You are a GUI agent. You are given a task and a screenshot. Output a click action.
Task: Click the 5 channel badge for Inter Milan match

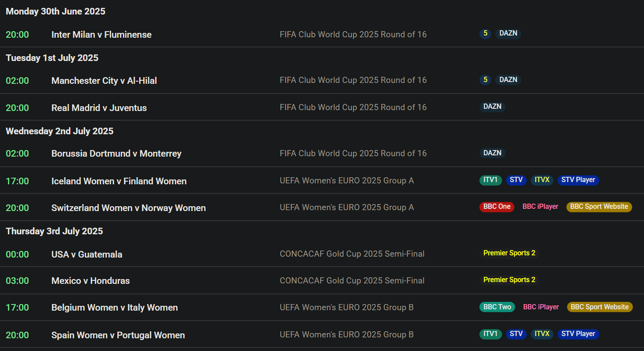pyautogui.click(x=485, y=33)
